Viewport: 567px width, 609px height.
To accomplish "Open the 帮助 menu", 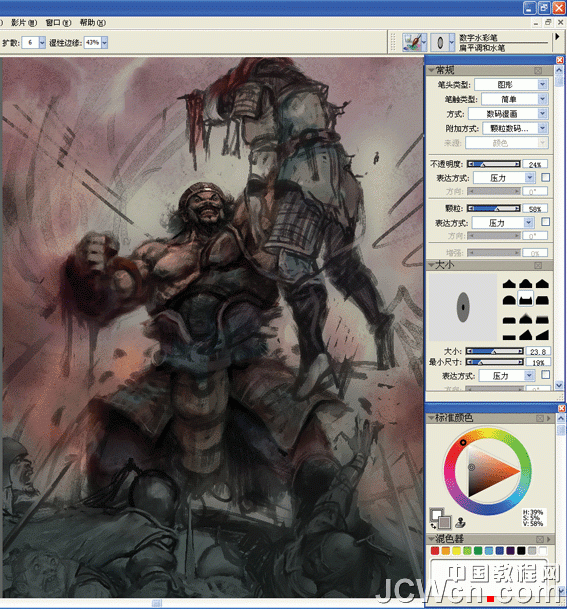I will point(92,23).
